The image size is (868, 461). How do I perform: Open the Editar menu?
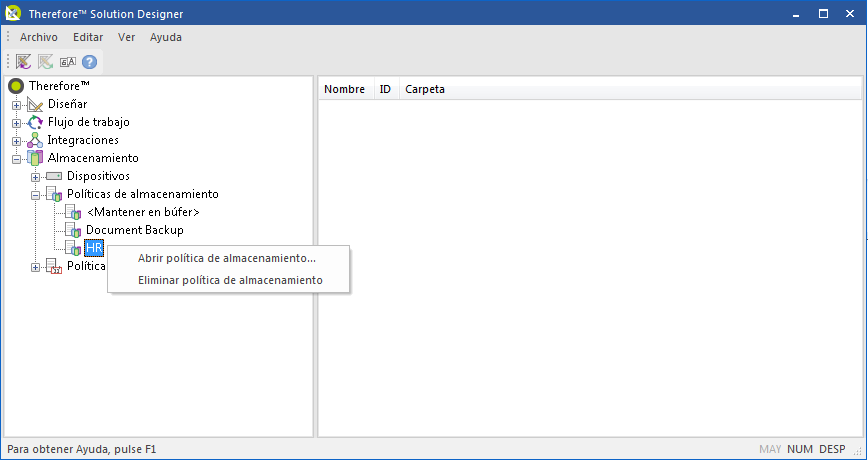click(x=88, y=37)
